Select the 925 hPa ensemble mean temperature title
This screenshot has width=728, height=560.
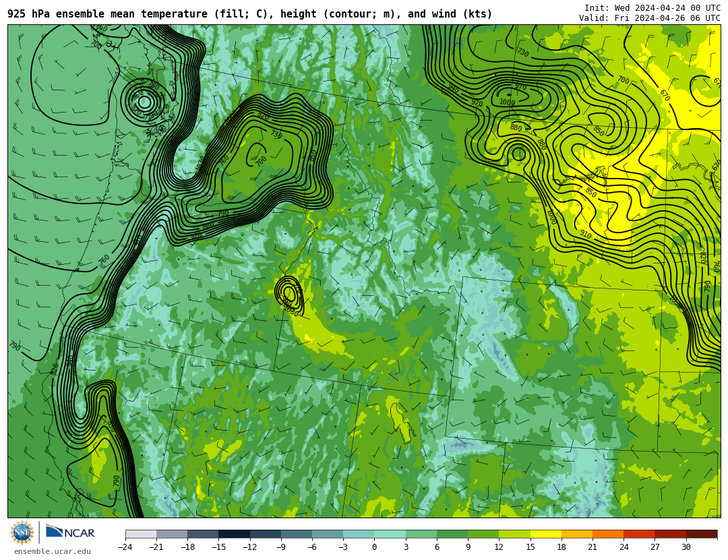click(x=250, y=14)
